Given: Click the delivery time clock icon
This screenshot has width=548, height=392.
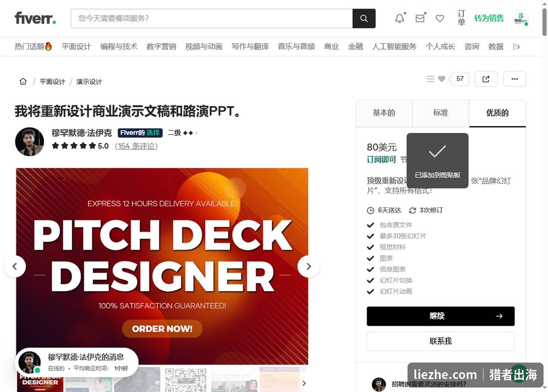Looking at the screenshot, I should click(371, 210).
